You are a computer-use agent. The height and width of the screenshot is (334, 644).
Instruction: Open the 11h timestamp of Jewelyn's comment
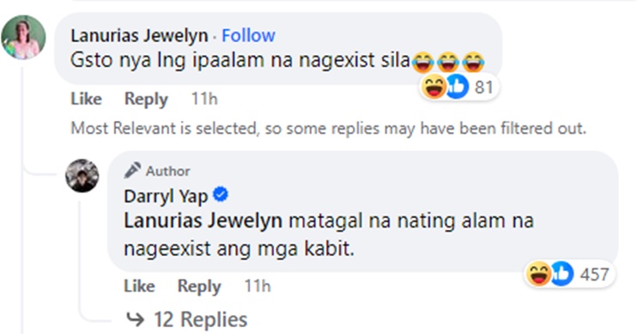click(x=204, y=99)
